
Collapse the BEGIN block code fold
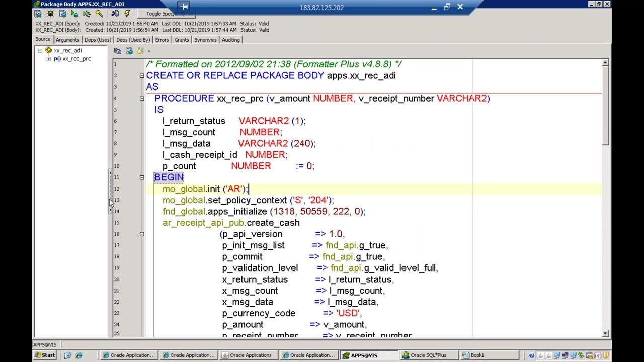(x=142, y=177)
